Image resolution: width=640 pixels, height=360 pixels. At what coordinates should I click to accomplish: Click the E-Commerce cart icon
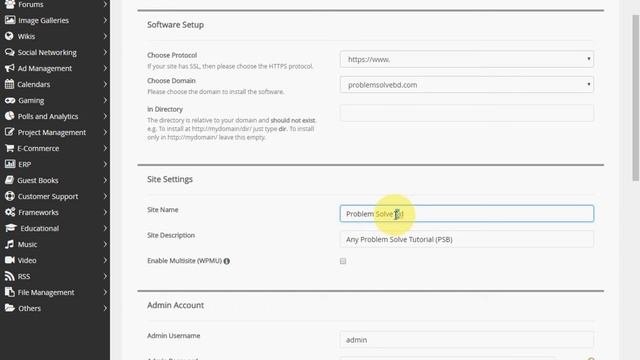9,148
